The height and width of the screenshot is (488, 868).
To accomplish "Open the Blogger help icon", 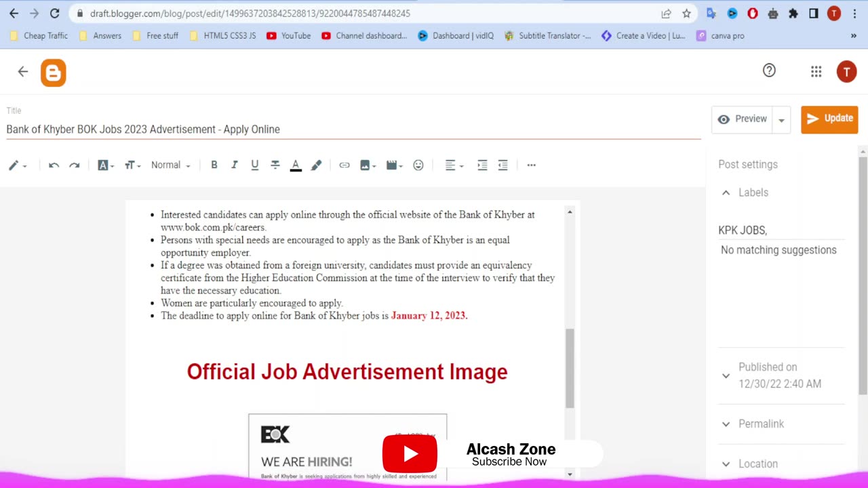I will (769, 70).
